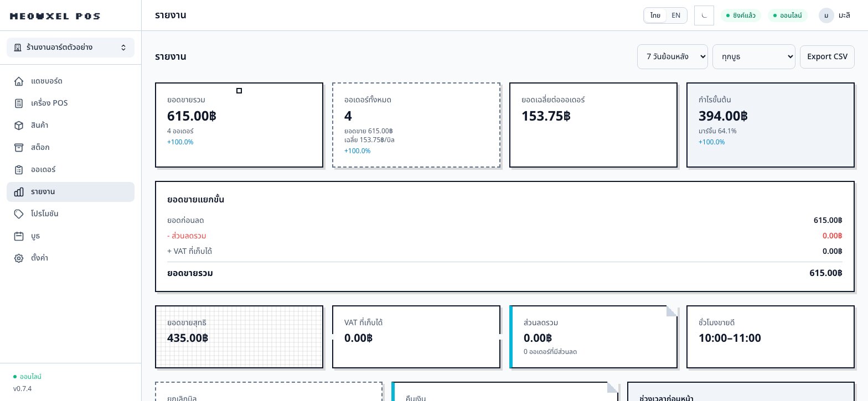Open the สินค้า box icon
This screenshot has width=868, height=401.
pyautogui.click(x=19, y=126)
